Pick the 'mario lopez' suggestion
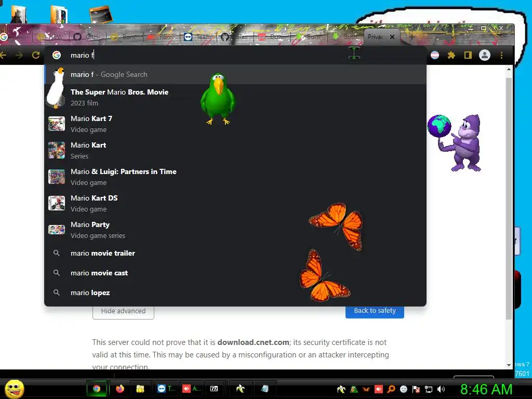532x399 pixels. [x=235, y=292]
